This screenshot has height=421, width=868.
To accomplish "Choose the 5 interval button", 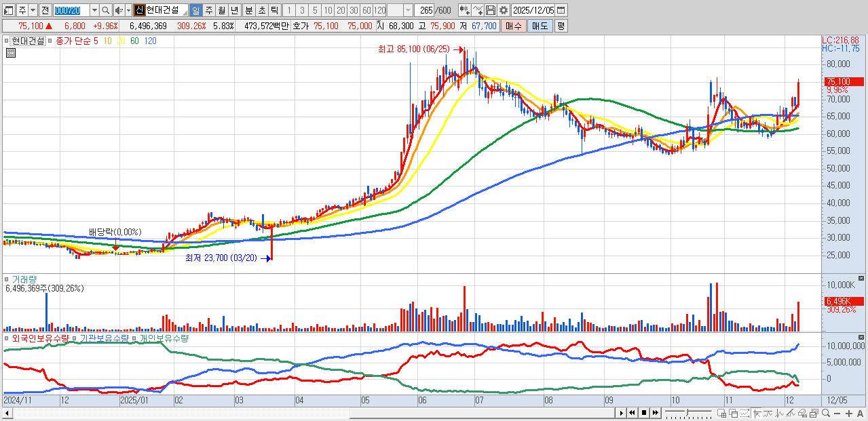I will 314,10.
